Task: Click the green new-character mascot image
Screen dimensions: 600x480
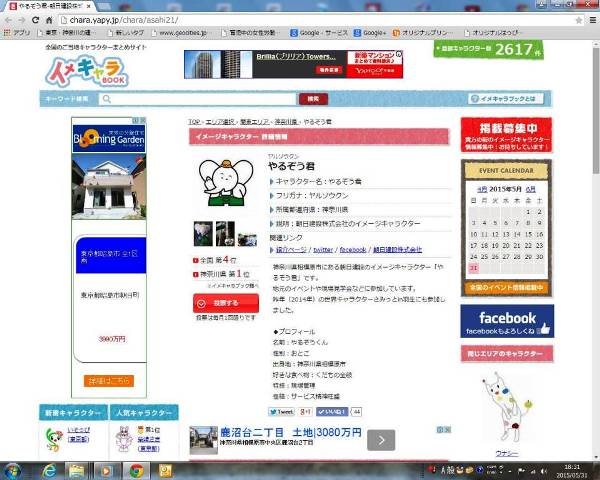Action: tap(54, 439)
